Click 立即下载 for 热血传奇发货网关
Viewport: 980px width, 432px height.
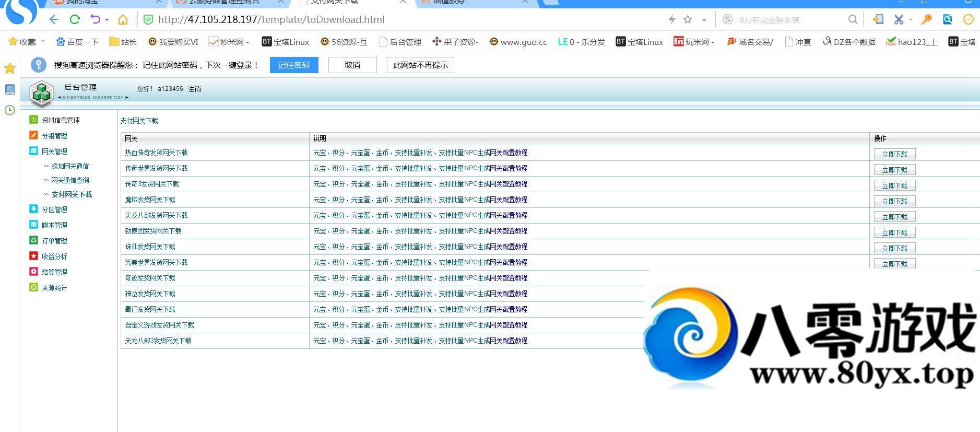click(x=894, y=154)
